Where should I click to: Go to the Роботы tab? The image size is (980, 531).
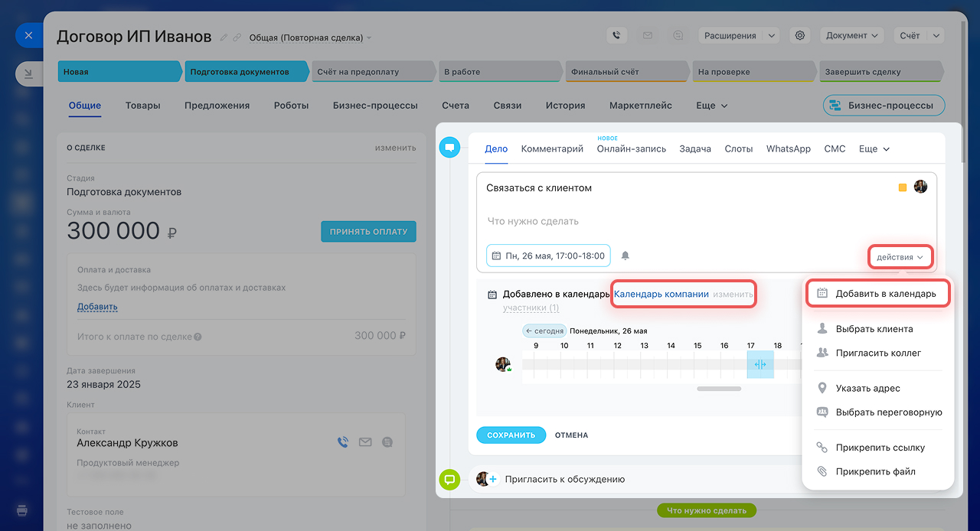coord(291,106)
